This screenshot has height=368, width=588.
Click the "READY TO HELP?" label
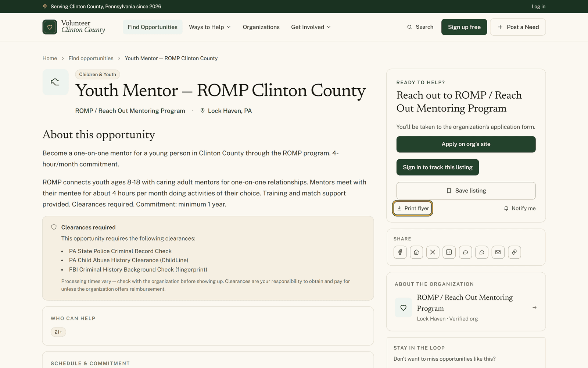point(420,82)
